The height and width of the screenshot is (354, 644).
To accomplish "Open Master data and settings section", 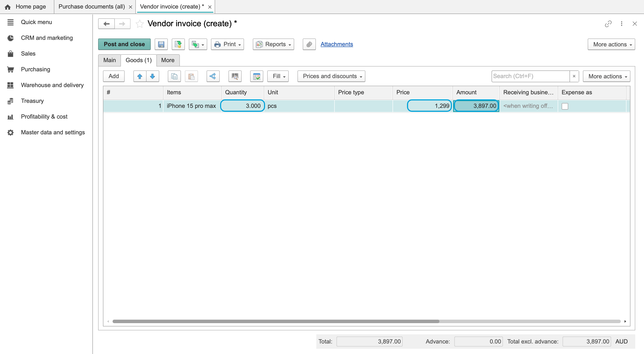I will pos(53,132).
